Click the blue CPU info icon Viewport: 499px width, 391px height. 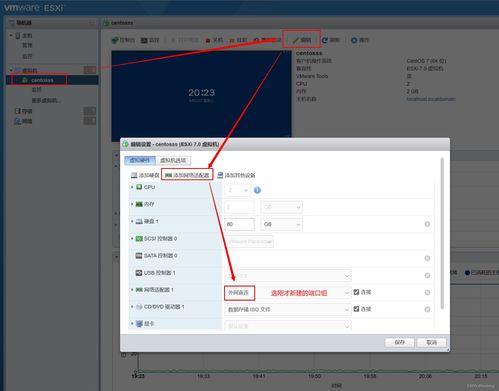[257, 190]
